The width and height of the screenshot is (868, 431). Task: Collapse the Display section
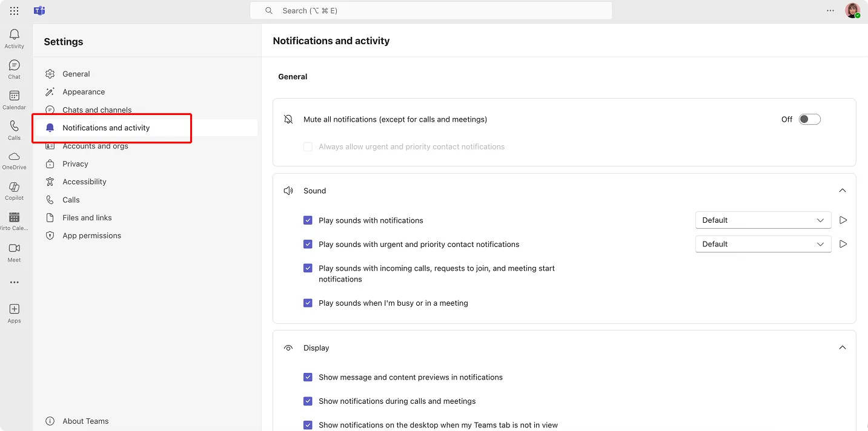tap(842, 347)
